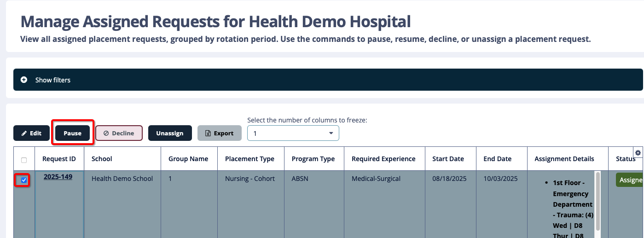Sort by Request ID column header
Screen dimensions: 644x238
pyautogui.click(x=59, y=159)
